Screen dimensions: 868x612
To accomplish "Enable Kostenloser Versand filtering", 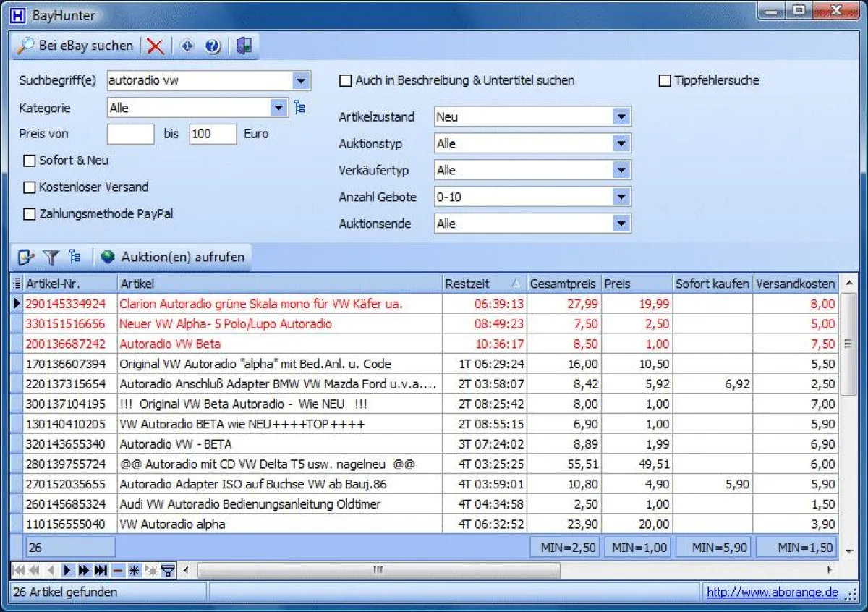I will pyautogui.click(x=30, y=187).
